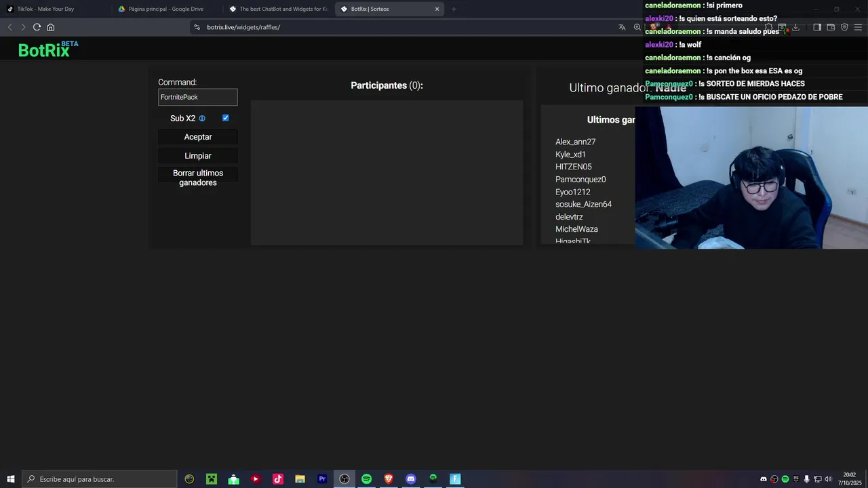The width and height of the screenshot is (868, 488).
Task: Open Windows Start menu
Action: [x=11, y=479]
